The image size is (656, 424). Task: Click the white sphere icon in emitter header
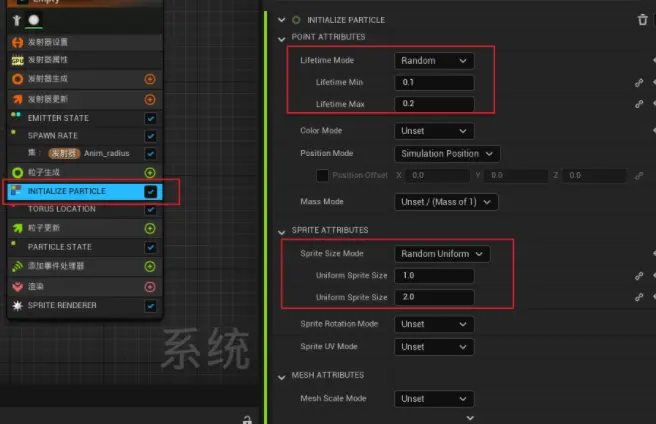tap(34, 20)
